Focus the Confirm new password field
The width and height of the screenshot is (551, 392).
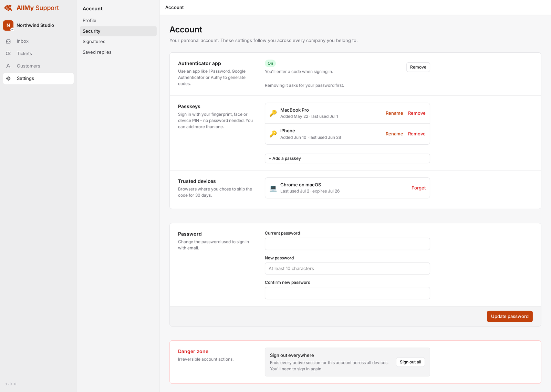pyautogui.click(x=347, y=293)
